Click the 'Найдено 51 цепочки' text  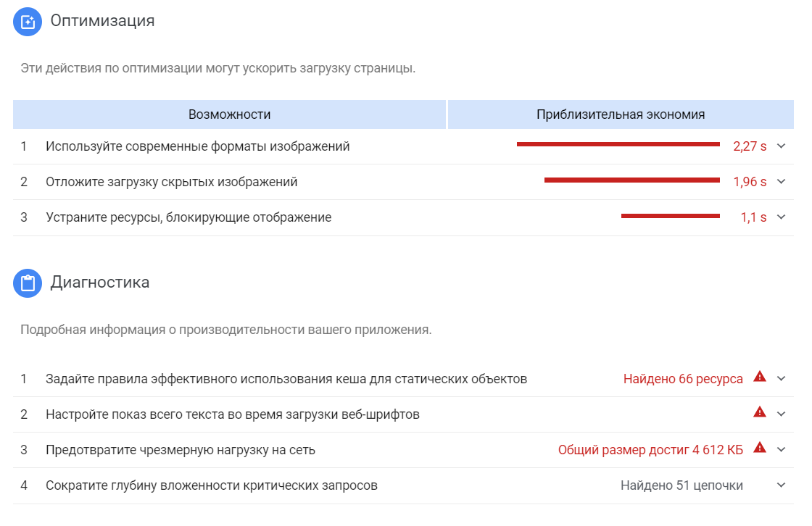(681, 485)
